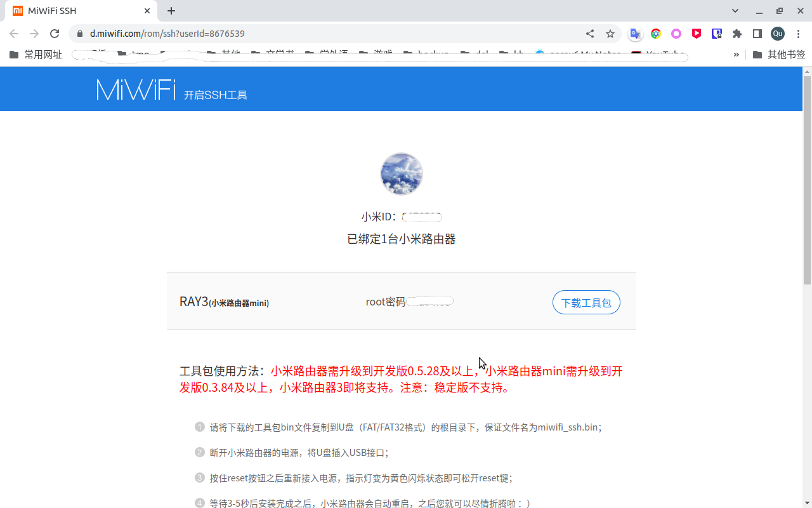The width and height of the screenshot is (812, 508).
Task: Go back to the previous page
Action: pos(14,34)
